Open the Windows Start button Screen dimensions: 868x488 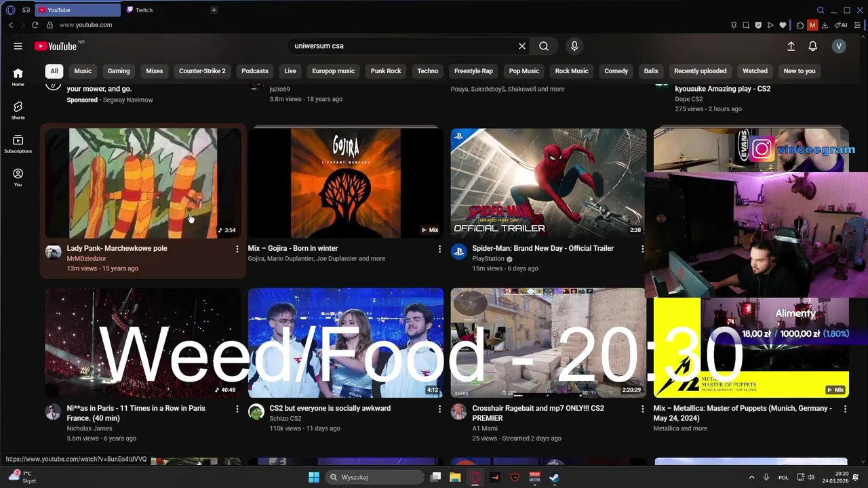[314, 477]
